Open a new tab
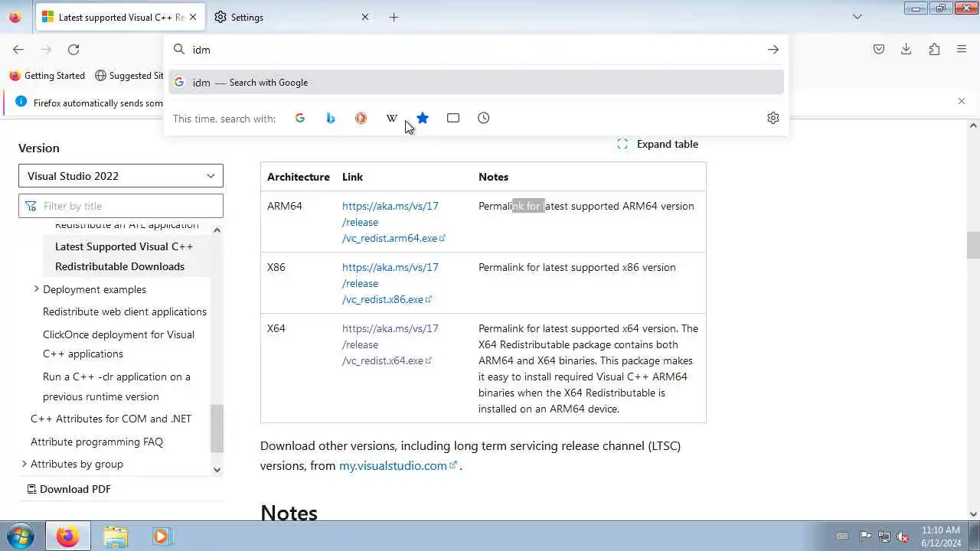Screen dimensions: 980x551 394,17
